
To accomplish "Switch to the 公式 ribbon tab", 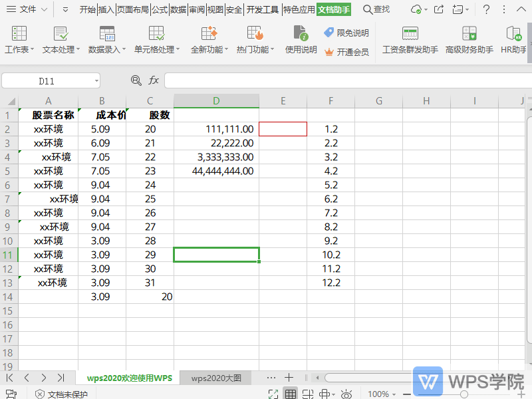I will click(160, 9).
